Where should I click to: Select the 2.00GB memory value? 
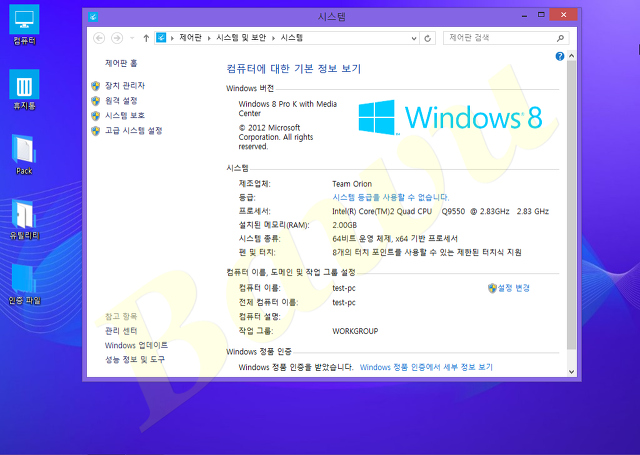pyautogui.click(x=344, y=225)
